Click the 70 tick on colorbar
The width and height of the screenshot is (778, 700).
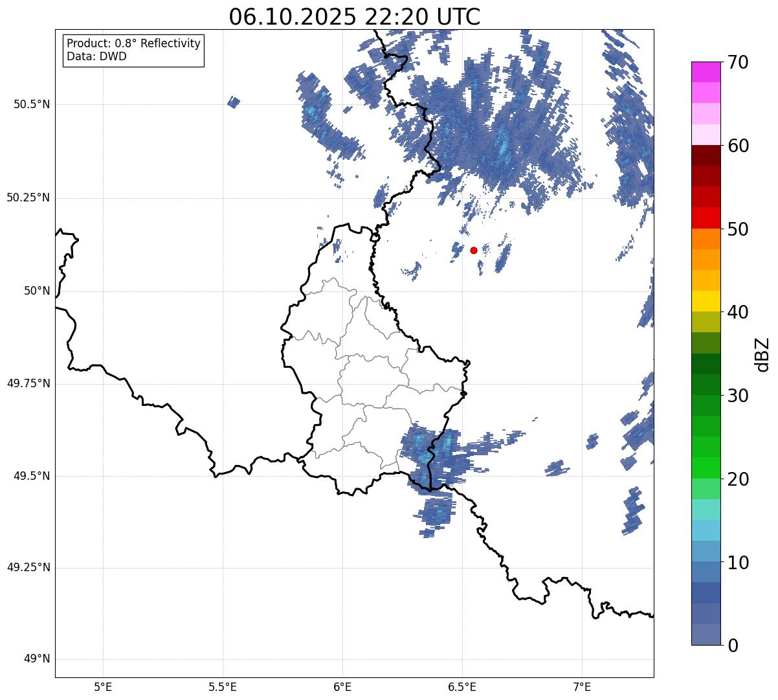click(x=738, y=62)
